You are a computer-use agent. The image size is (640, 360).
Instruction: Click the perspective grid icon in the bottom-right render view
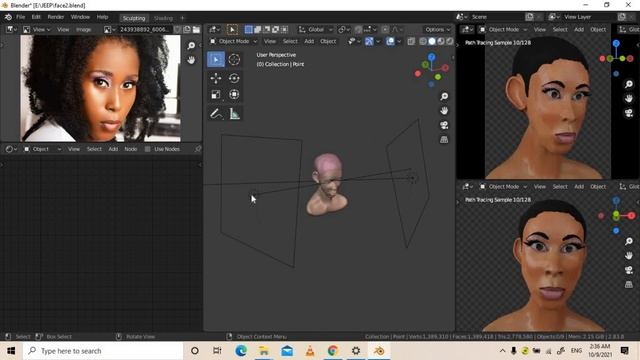[629, 284]
